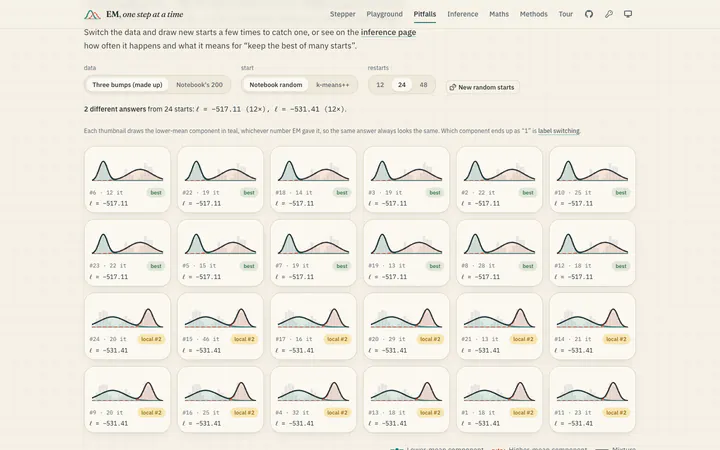
Task: Open thumbnail for run #10
Action: (x=592, y=180)
